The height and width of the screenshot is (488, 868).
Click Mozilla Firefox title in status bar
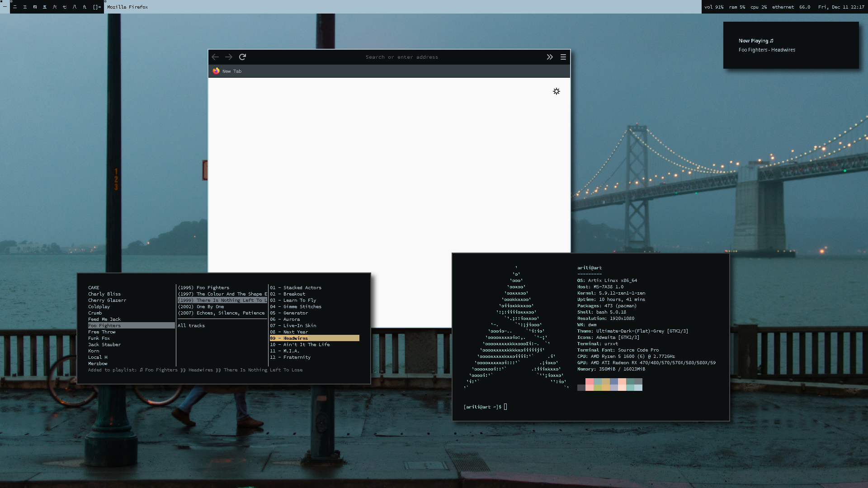127,7
